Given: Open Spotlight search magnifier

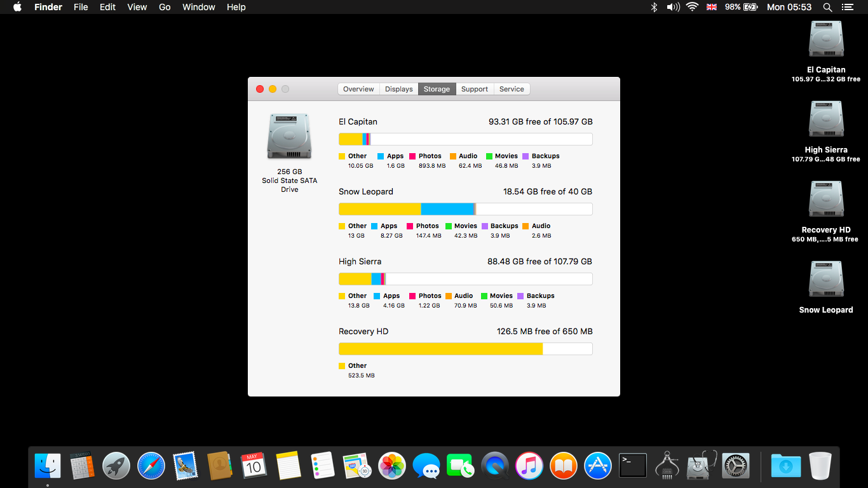Looking at the screenshot, I should (827, 7).
